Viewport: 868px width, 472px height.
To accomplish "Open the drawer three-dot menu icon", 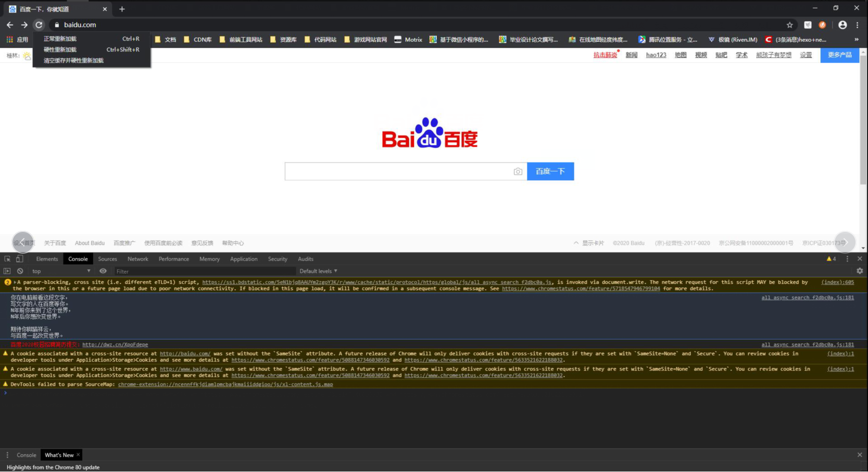I will tap(7, 455).
